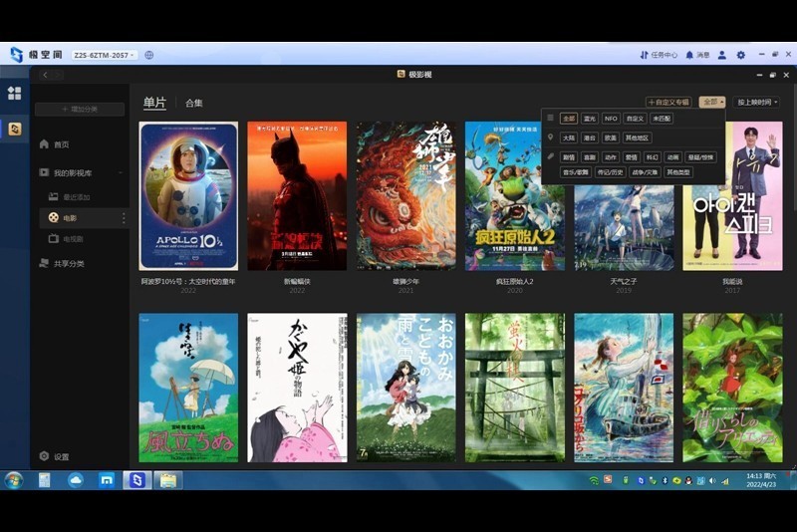This screenshot has width=797, height=532.
Task: Open system settings gear in top bar
Action: coord(740,55)
